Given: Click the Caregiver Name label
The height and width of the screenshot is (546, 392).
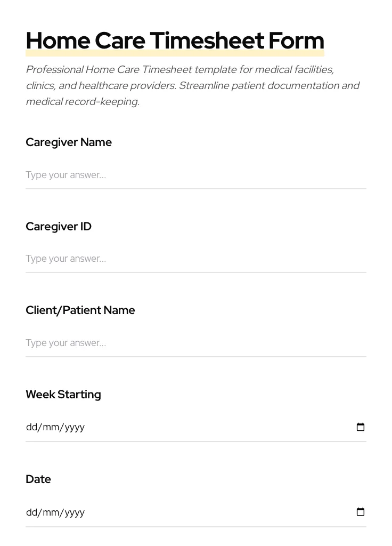Looking at the screenshot, I should tap(69, 142).
